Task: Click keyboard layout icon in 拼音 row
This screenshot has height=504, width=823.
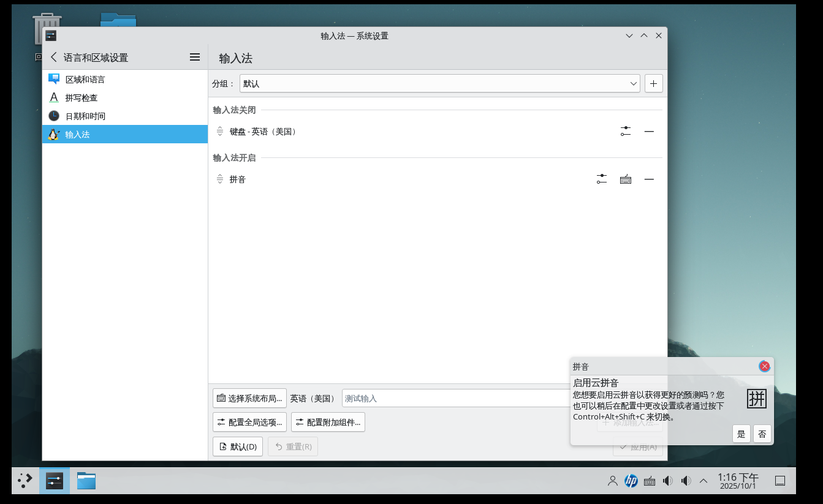Action: (625, 179)
